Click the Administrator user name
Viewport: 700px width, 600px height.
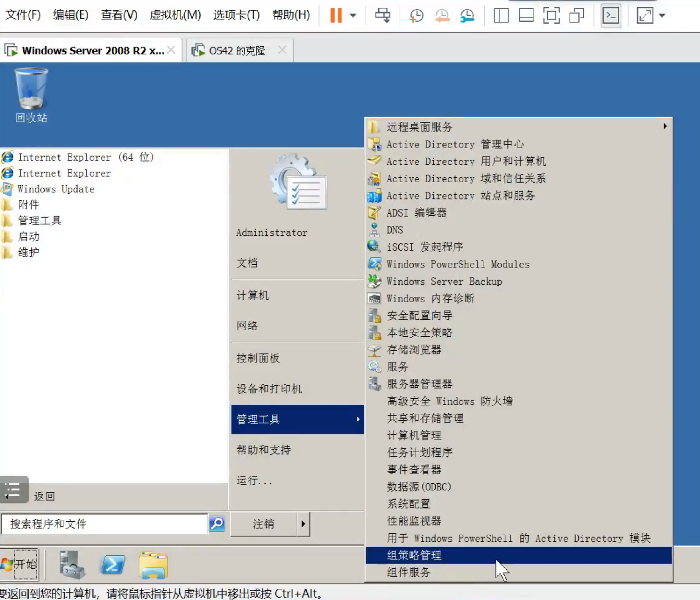(x=271, y=233)
